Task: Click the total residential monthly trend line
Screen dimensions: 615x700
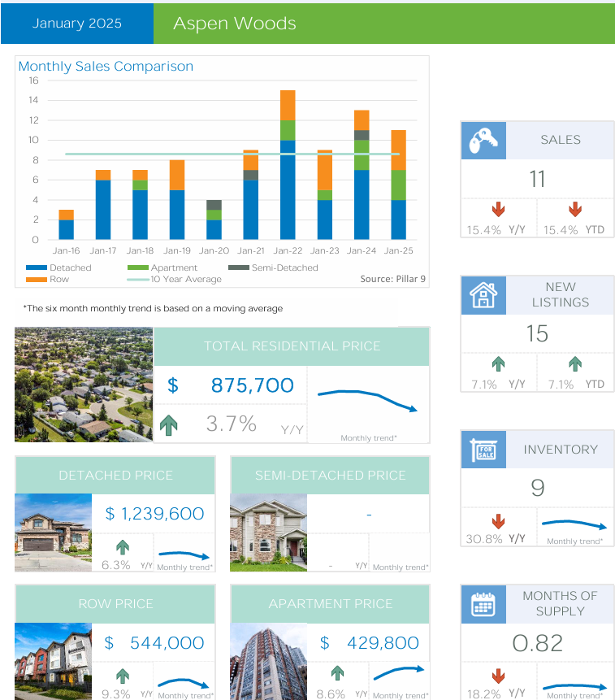Action: coord(367,400)
